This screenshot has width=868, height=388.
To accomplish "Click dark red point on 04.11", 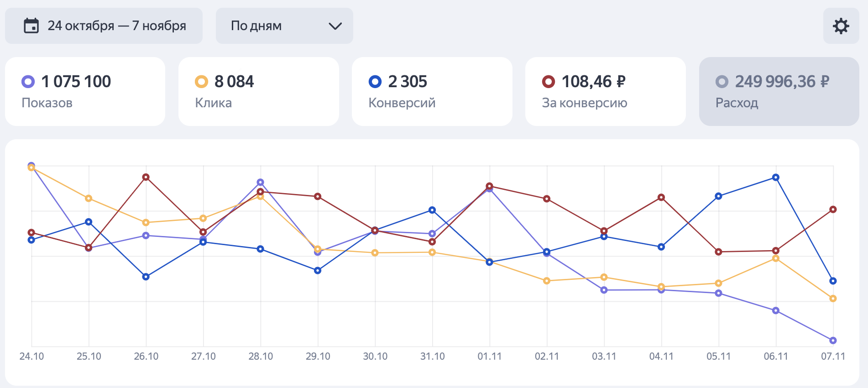I will coord(661,198).
